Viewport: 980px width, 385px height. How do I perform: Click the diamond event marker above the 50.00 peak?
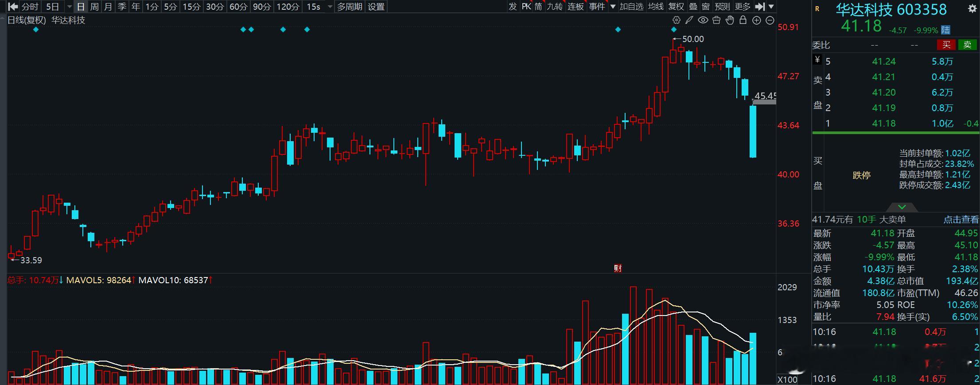coord(674,30)
